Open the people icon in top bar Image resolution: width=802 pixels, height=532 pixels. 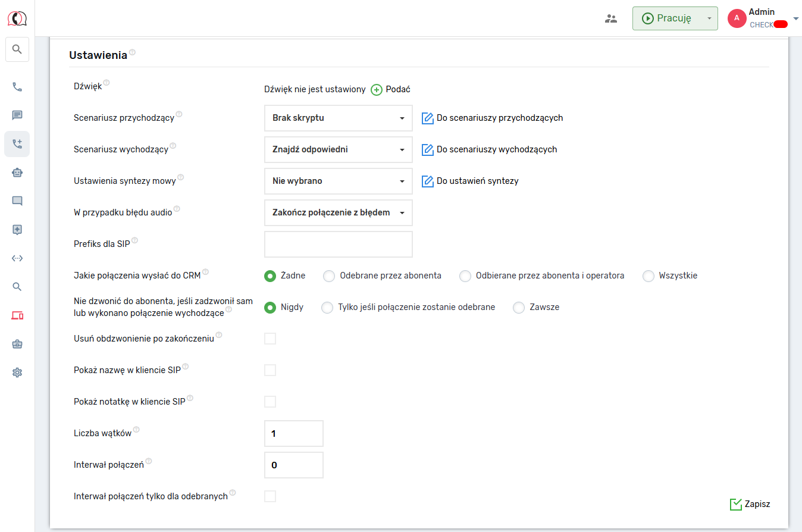[x=611, y=18]
